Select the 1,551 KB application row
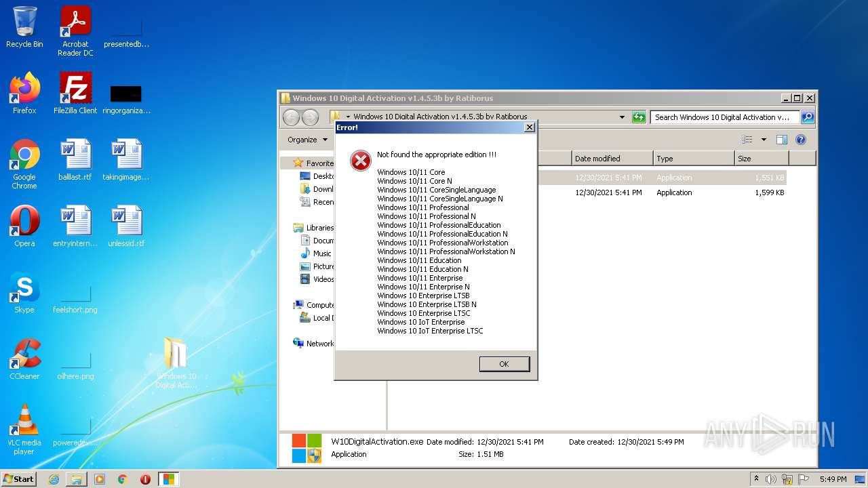Screen dimensions: 868x488 click(x=662, y=178)
